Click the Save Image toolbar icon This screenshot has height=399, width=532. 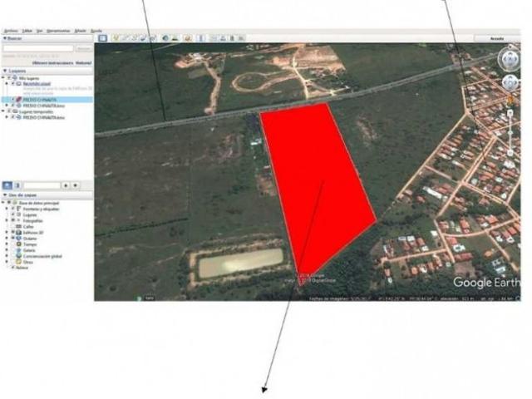232,38
